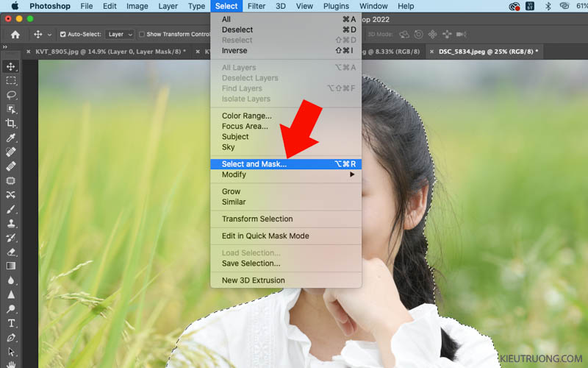Select the Content-Aware Move tool
Viewport: 588px width, 368px height.
click(x=11, y=194)
